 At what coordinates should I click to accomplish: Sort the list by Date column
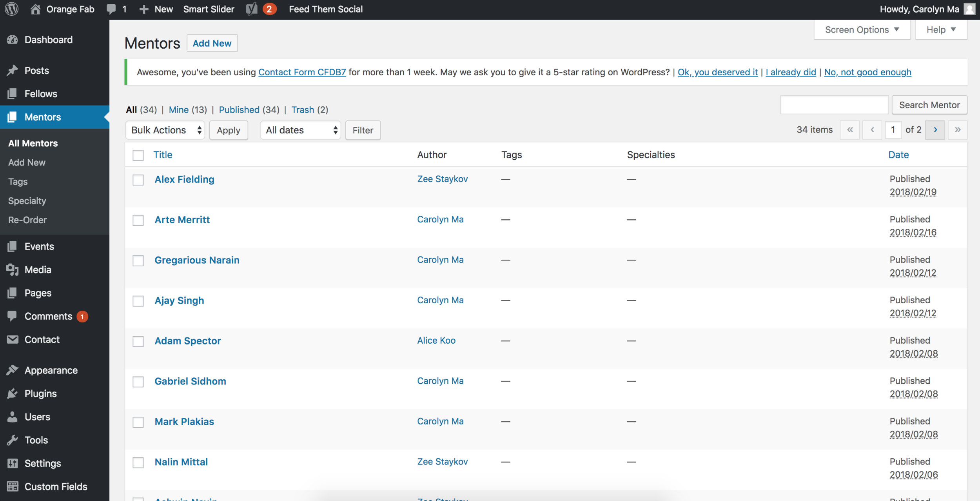point(898,155)
